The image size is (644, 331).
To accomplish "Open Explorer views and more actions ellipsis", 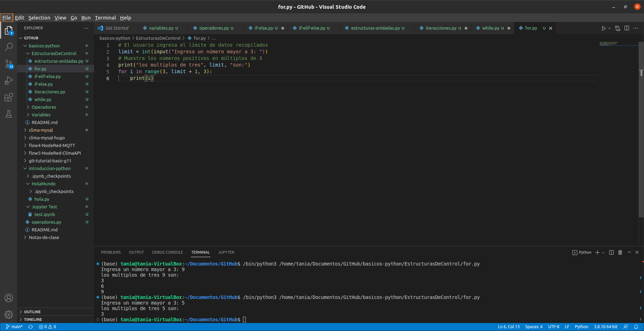I will [86, 28].
